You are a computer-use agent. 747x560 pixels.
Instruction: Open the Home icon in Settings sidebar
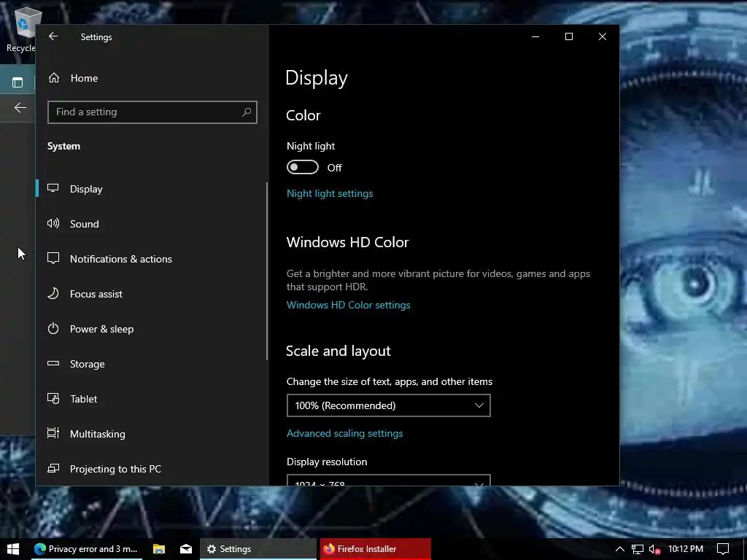pos(54,77)
